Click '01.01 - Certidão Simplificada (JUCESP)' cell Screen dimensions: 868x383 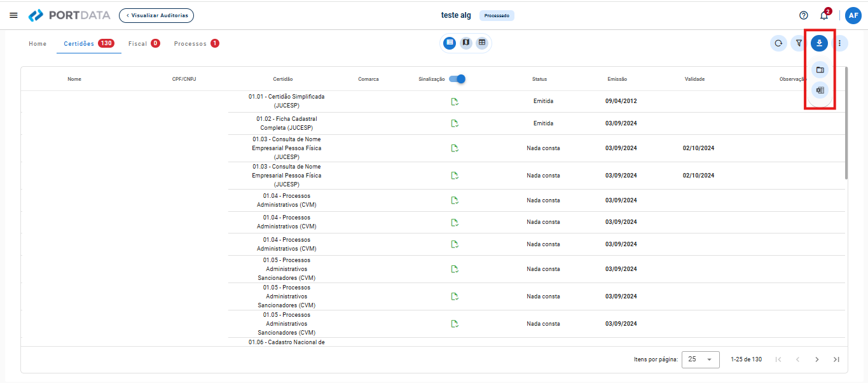(x=286, y=101)
